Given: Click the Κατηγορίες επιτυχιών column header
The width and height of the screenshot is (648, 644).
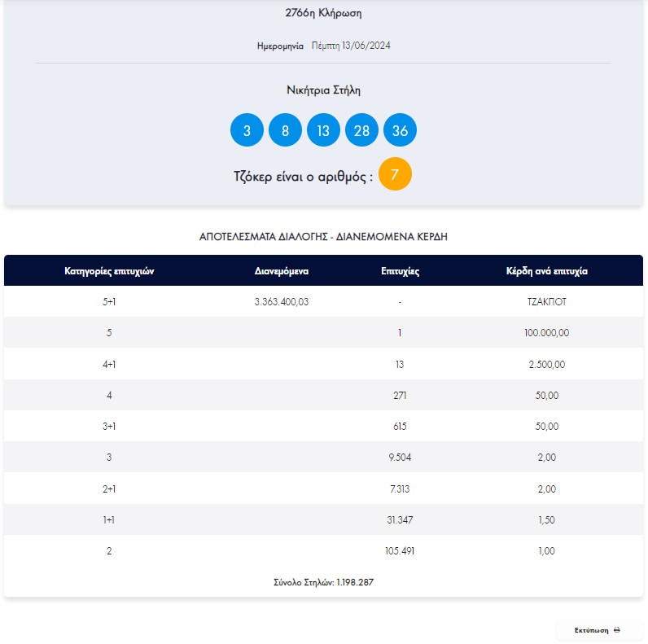Looking at the screenshot, I should tap(109, 271).
